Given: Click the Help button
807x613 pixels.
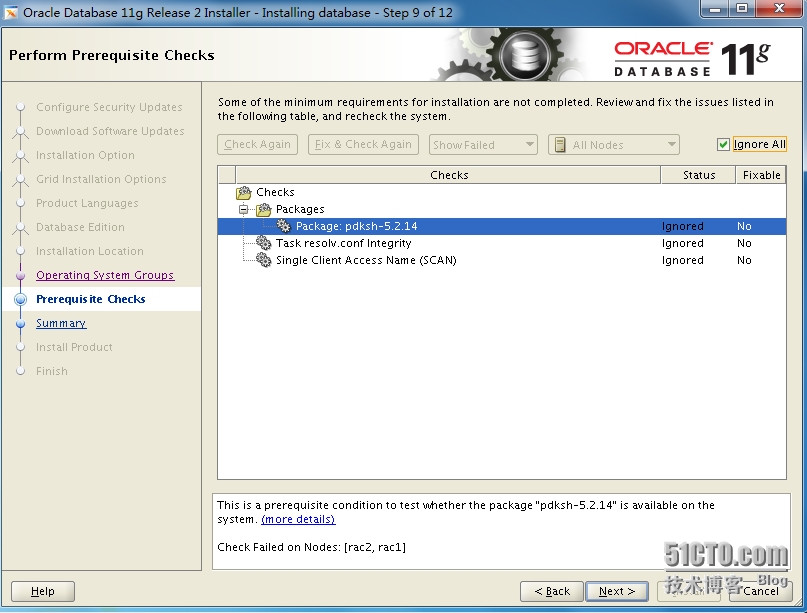Looking at the screenshot, I should (x=43, y=591).
